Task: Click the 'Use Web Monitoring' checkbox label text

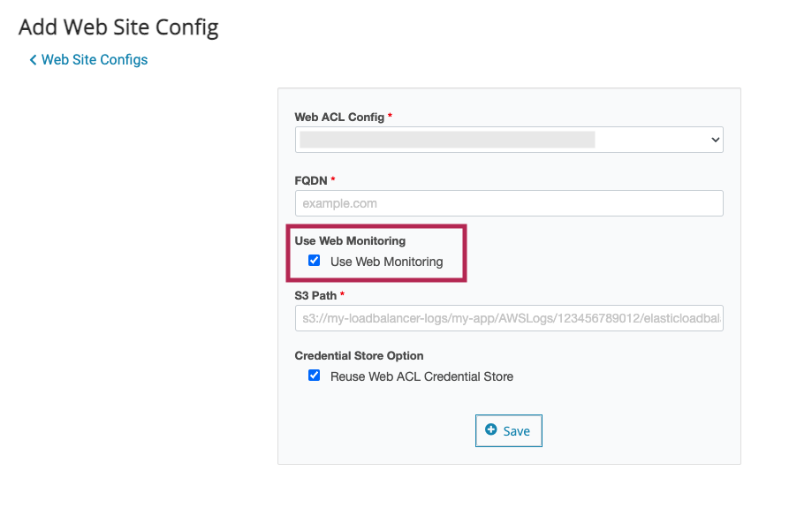Action: click(x=386, y=262)
